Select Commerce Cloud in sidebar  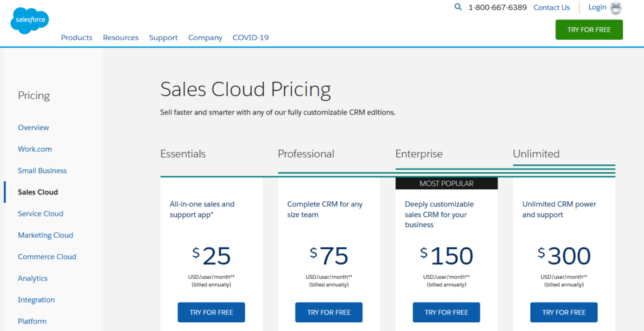tap(47, 257)
